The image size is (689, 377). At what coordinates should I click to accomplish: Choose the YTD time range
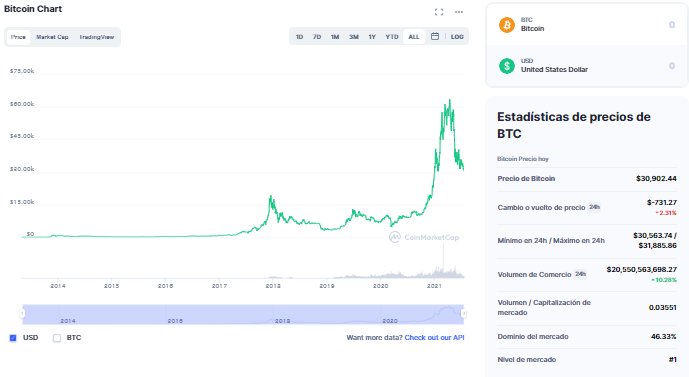(x=392, y=37)
